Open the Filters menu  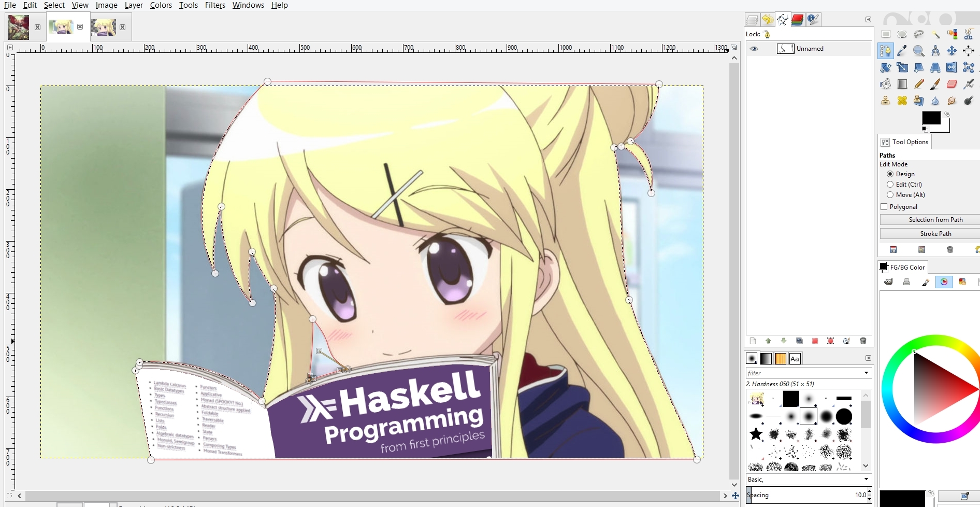[x=215, y=5]
